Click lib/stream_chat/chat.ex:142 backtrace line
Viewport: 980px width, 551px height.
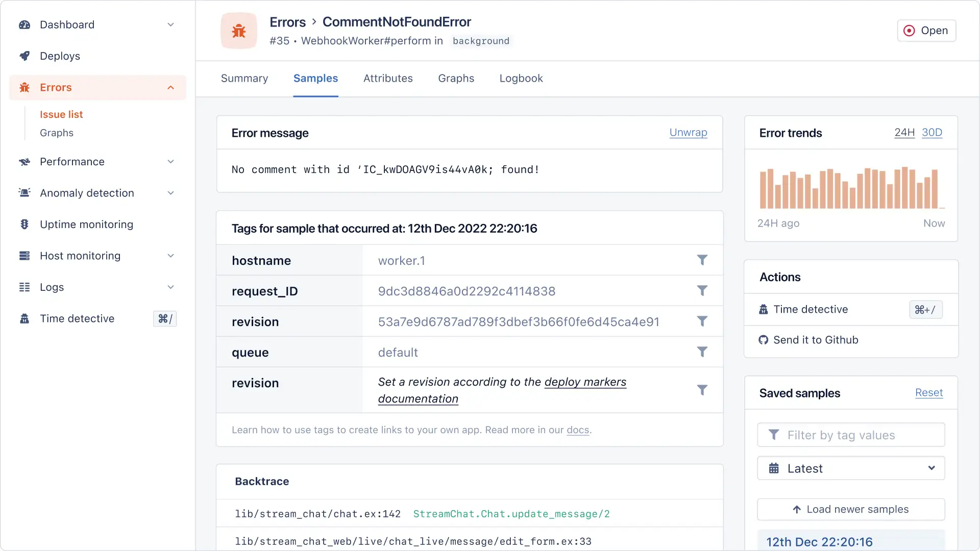click(317, 514)
